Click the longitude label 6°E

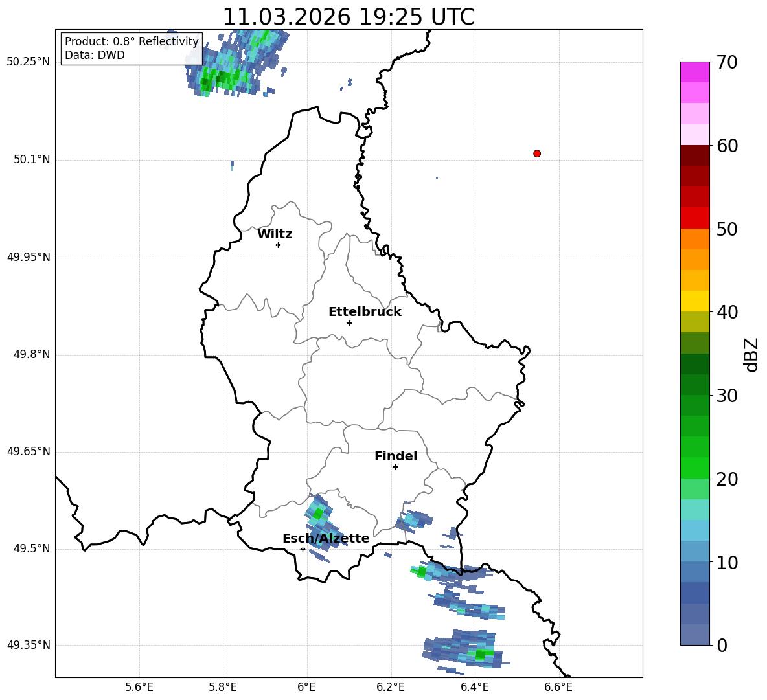[x=306, y=688]
